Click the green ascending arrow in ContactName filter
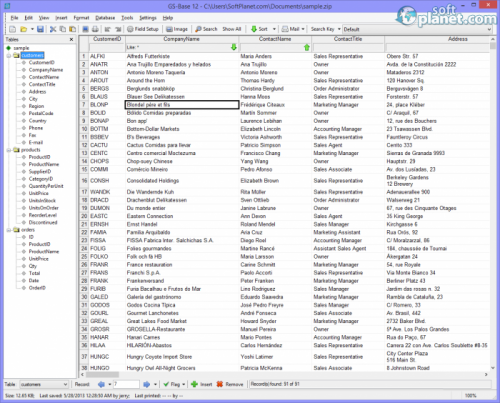The height and width of the screenshot is (403, 500). click(x=307, y=47)
